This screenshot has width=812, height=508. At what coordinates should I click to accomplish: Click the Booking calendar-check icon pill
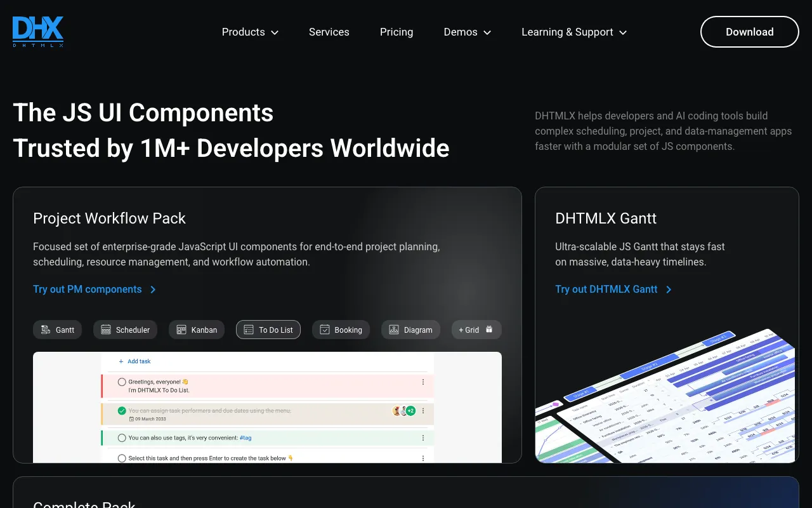tap(341, 330)
